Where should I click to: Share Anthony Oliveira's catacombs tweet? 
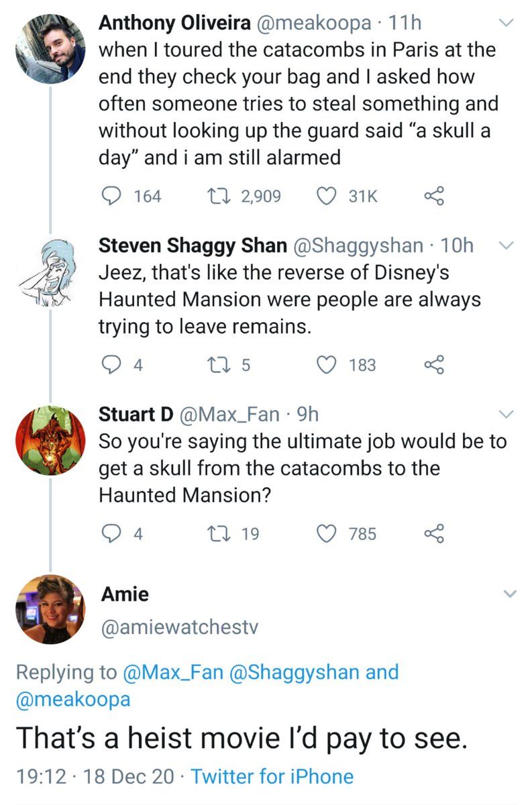(x=435, y=196)
